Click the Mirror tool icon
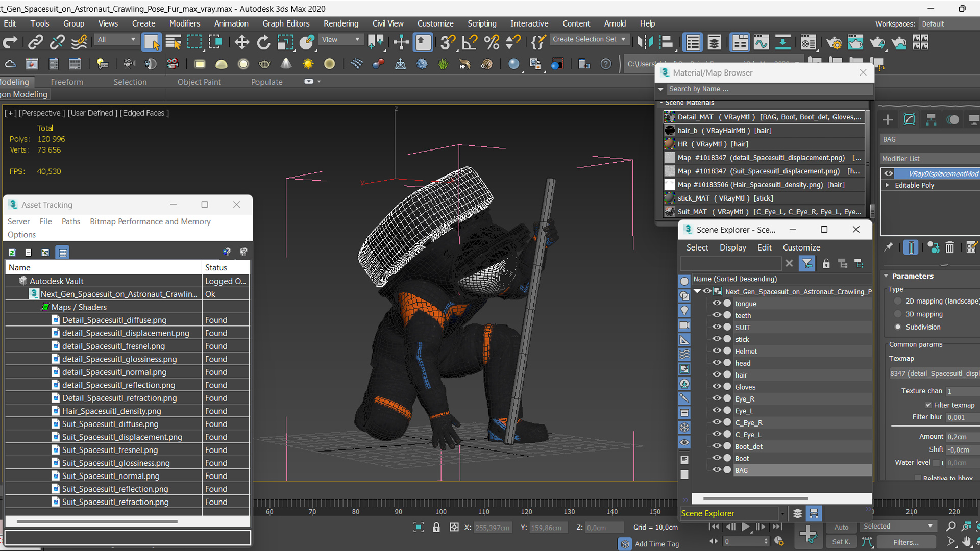The height and width of the screenshot is (551, 980). click(x=645, y=42)
